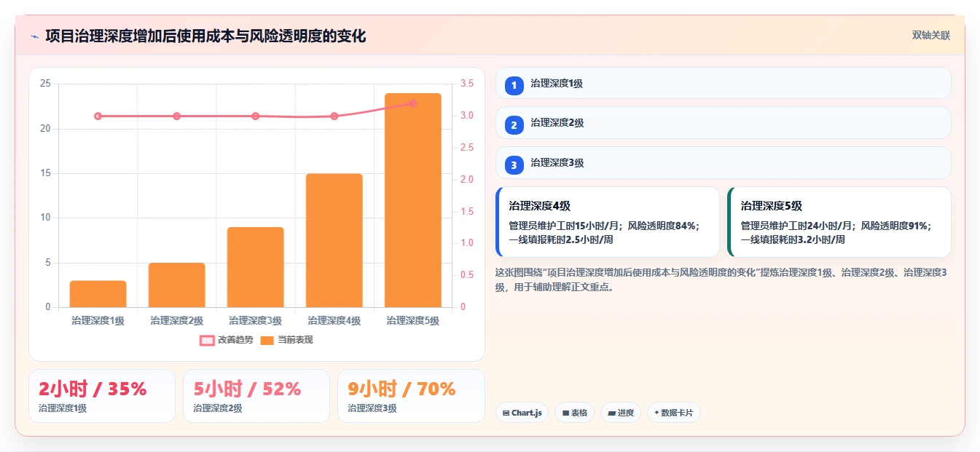Image resolution: width=980 pixels, height=452 pixels.
Task: Click the orange bar for 治理深度2级
Action: click(x=177, y=285)
